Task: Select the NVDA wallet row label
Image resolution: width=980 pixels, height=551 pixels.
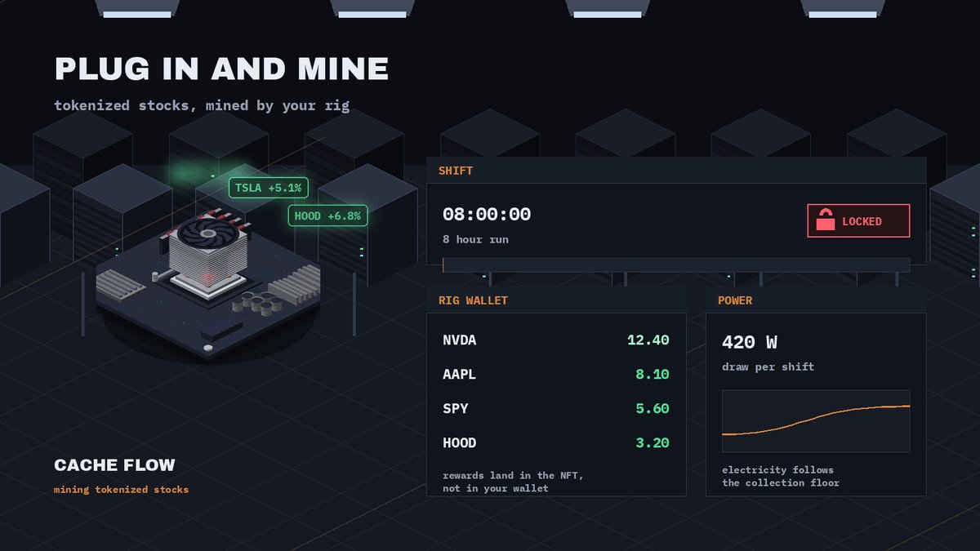Action: (x=459, y=340)
